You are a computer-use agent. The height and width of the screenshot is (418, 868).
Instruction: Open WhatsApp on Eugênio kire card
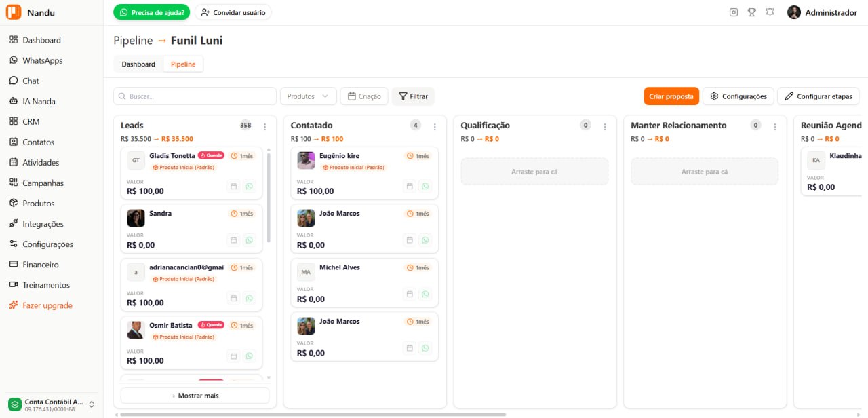pos(425,187)
